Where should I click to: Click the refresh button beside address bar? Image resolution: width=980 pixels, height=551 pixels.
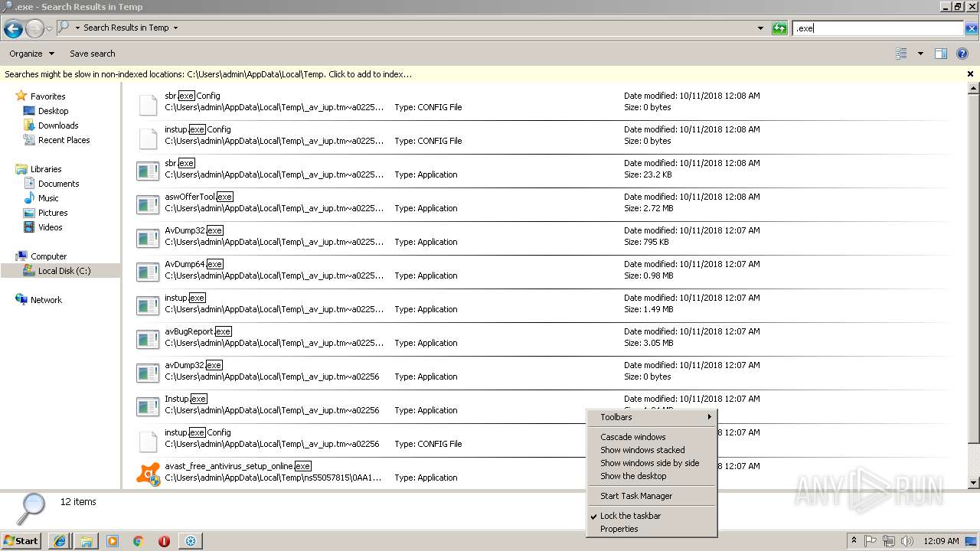click(x=779, y=28)
